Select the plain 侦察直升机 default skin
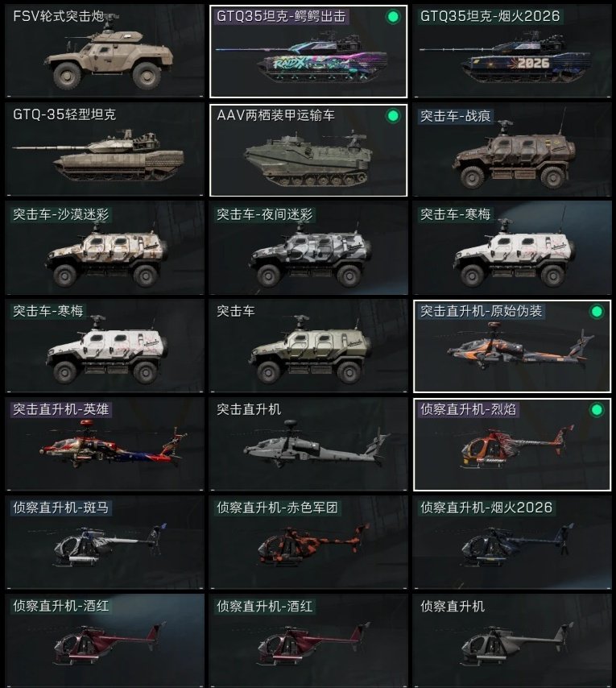The width and height of the screenshot is (616, 688). (x=511, y=640)
